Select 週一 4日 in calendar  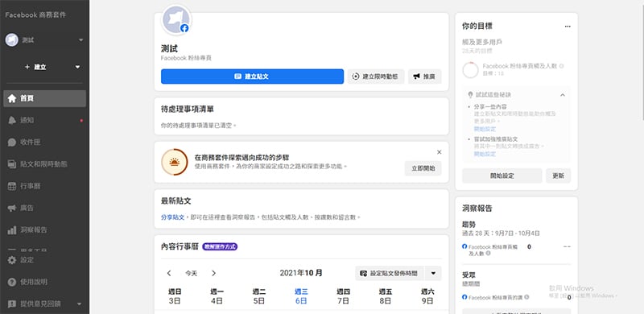click(217, 296)
